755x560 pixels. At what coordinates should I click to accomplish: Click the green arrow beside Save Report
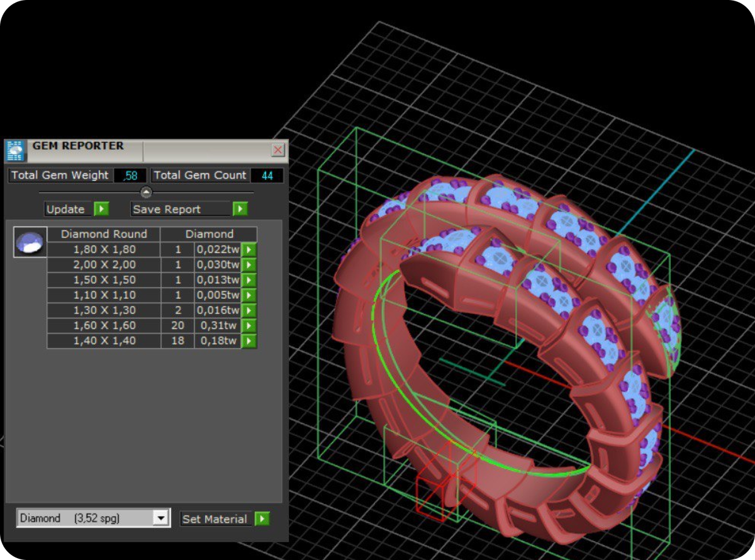tap(240, 209)
